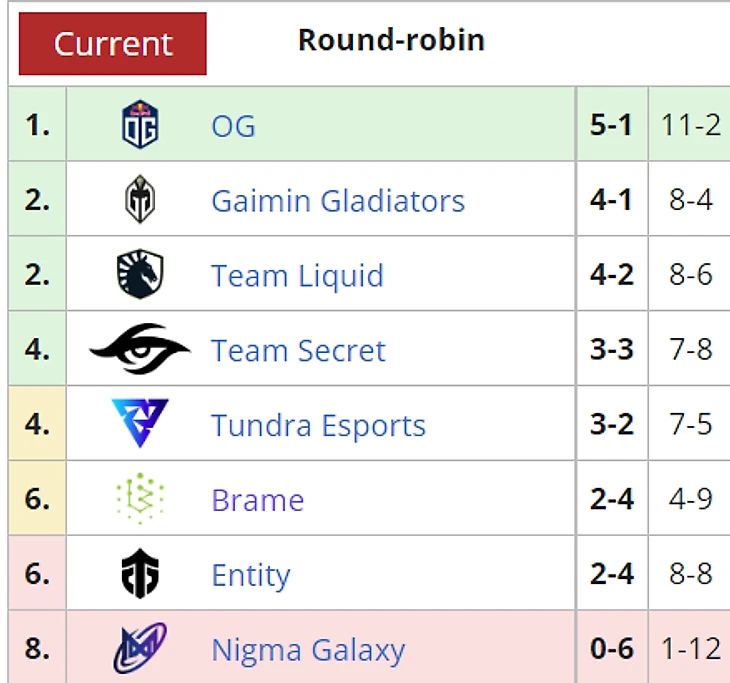Click the Team Secret eye logo
This screenshot has height=683, width=730.
coord(140,349)
